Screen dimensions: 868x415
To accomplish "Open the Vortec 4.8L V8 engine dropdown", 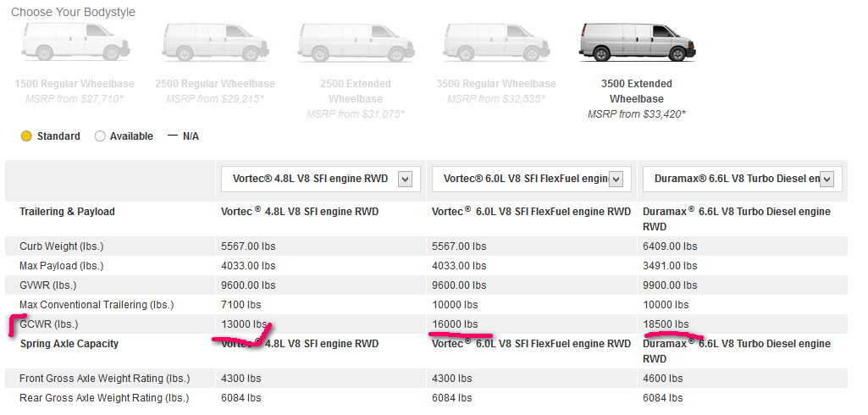I will pos(404,179).
